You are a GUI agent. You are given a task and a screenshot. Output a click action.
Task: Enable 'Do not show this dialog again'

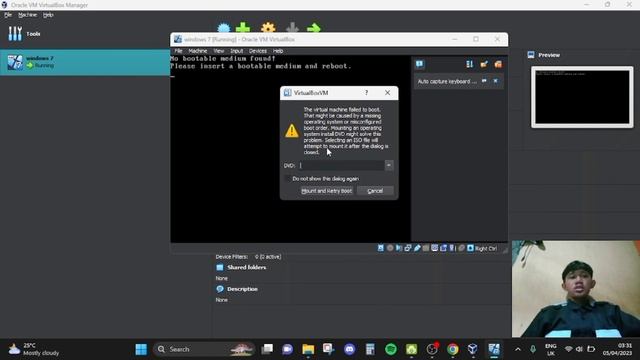(x=288, y=179)
